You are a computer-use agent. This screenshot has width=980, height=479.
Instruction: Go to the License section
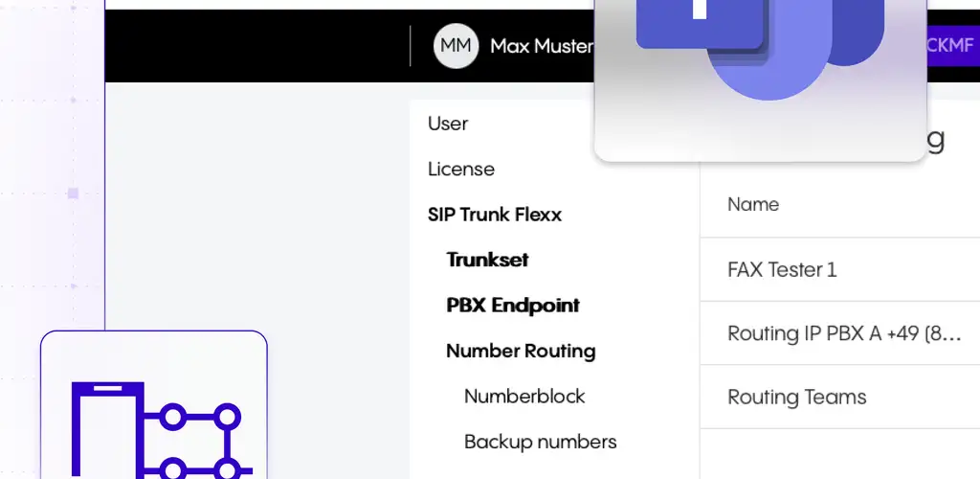click(x=461, y=170)
